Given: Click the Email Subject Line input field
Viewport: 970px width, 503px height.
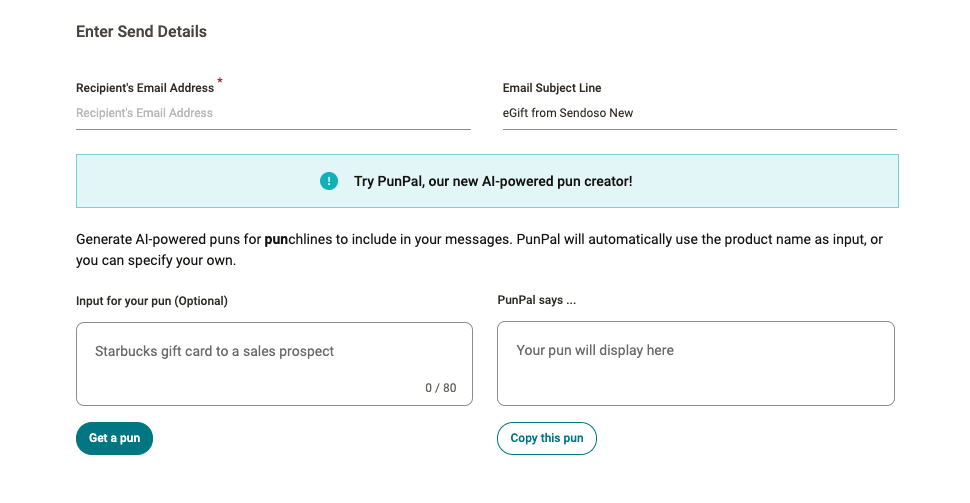Looking at the screenshot, I should pos(700,113).
